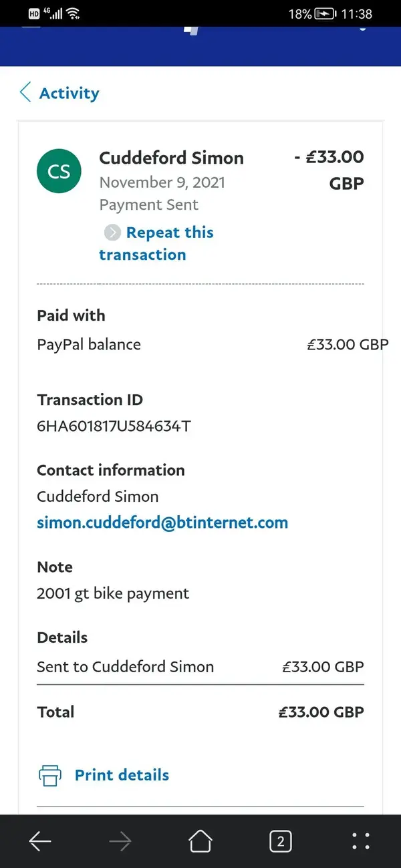Tap the battery indicator in status bar
Image resolution: width=401 pixels, height=868 pixels.
(325, 13)
